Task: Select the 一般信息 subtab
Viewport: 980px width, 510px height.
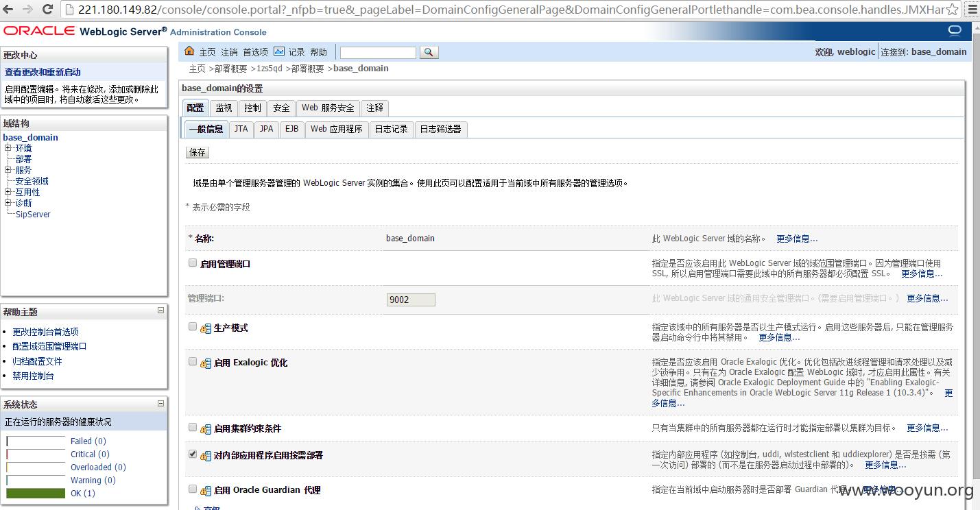Action: pos(206,129)
